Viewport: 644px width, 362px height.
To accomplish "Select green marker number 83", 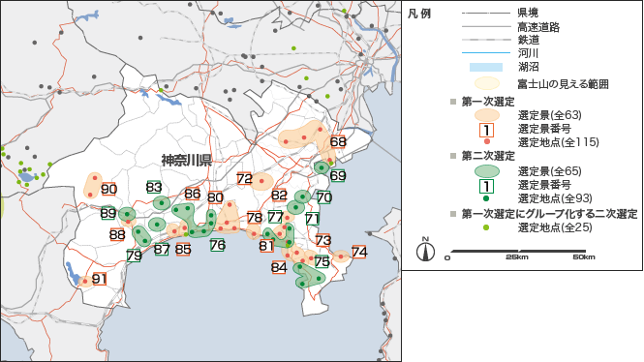I will point(154,187).
